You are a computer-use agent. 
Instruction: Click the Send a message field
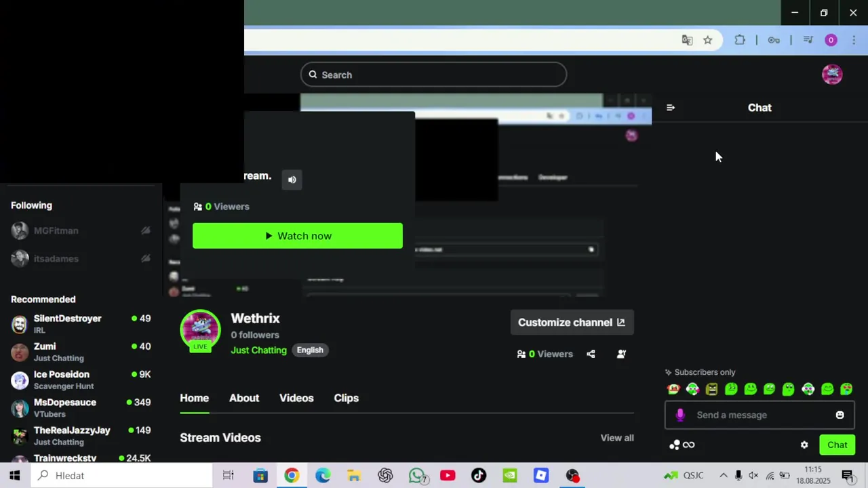(x=759, y=415)
